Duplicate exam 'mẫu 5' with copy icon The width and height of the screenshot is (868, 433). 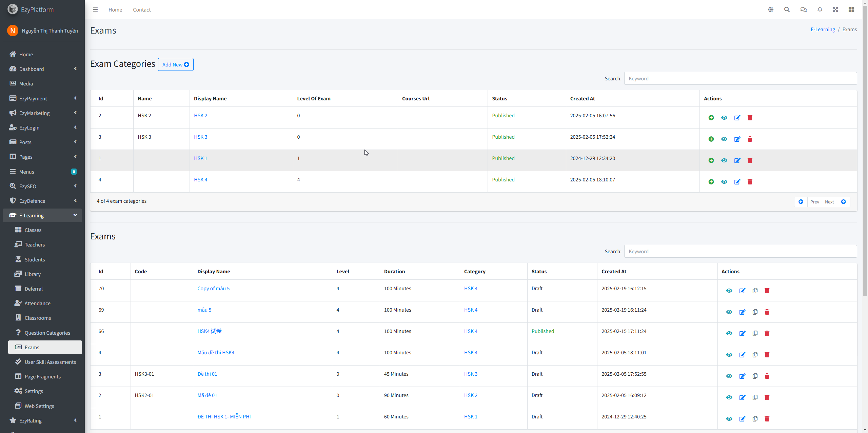point(755,312)
